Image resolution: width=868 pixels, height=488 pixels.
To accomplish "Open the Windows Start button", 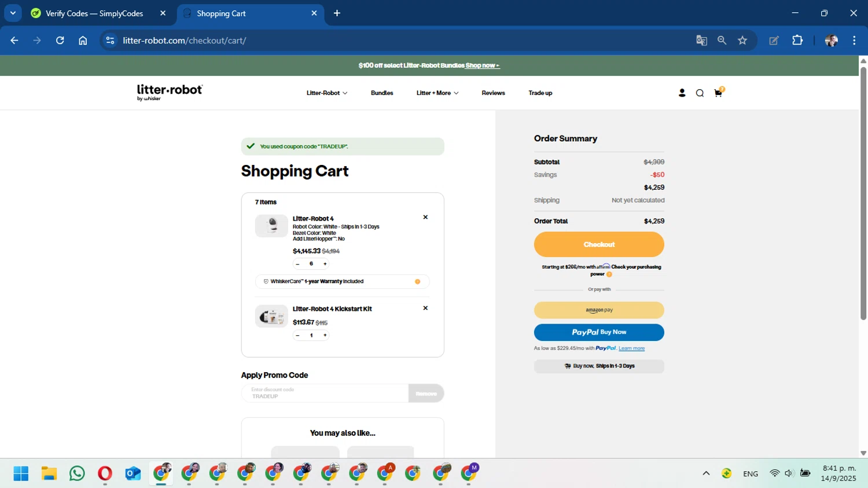I will coord(21,474).
